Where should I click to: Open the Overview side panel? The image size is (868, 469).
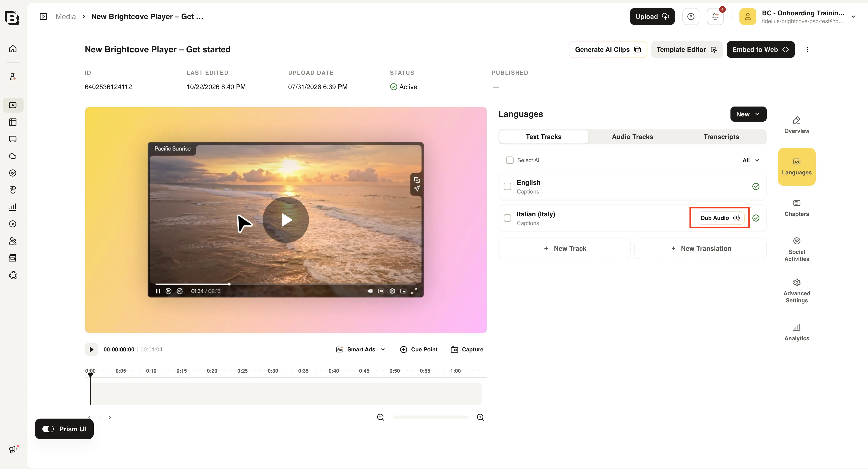click(797, 125)
